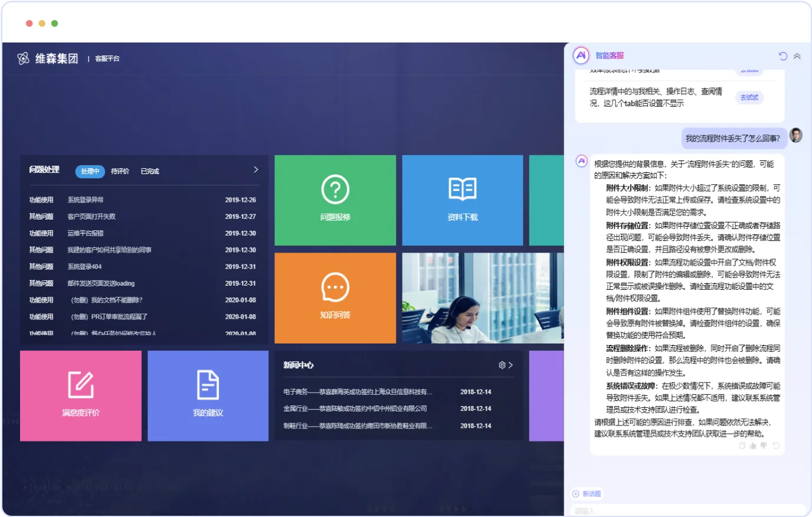
Task: Click the user avatar beside the question
Action: tap(796, 135)
